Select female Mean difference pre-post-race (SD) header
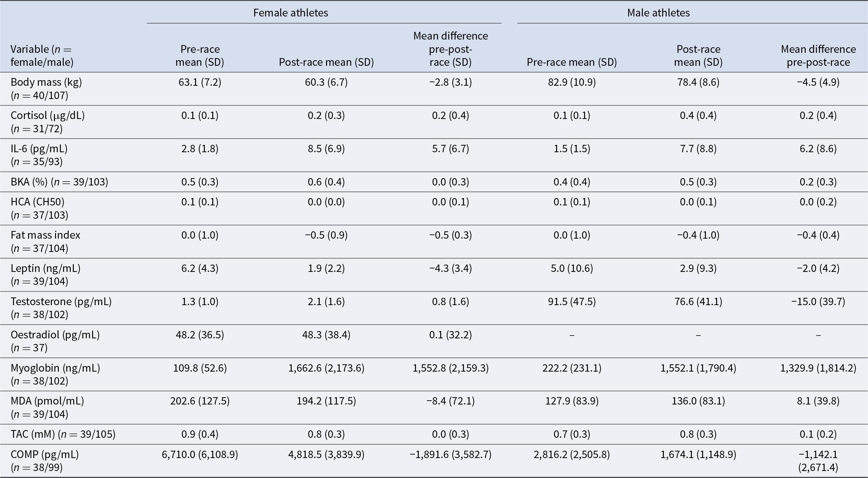Screen dimensions: 868x478 [x=450, y=49]
